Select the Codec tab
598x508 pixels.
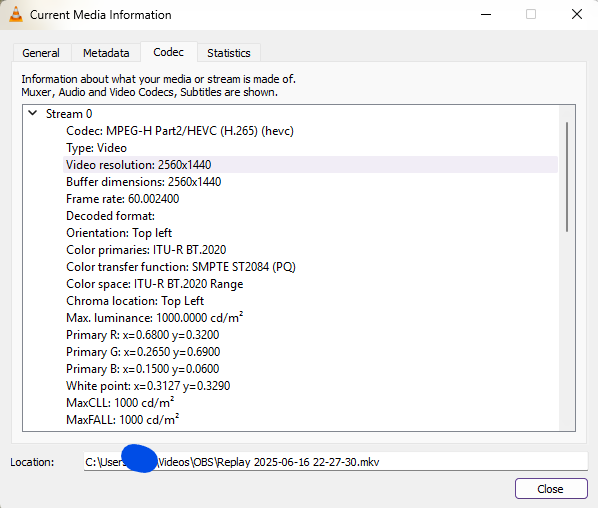(169, 52)
